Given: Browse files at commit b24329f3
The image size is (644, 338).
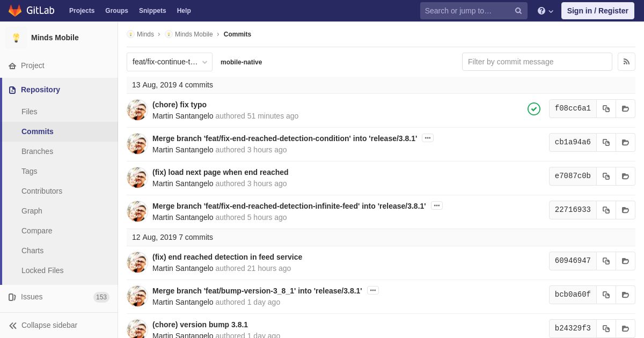Looking at the screenshot, I should pos(625,328).
